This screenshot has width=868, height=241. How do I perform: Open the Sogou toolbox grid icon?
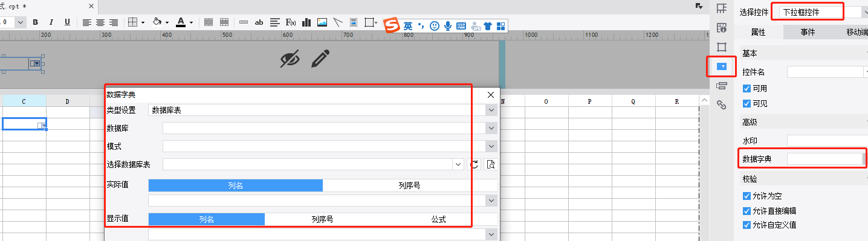pyautogui.click(x=500, y=26)
